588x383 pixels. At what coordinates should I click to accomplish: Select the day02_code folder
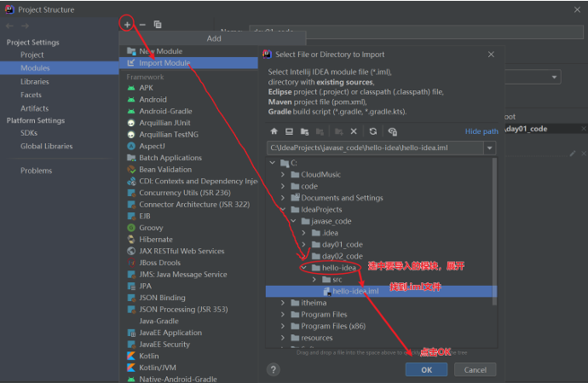coord(342,257)
